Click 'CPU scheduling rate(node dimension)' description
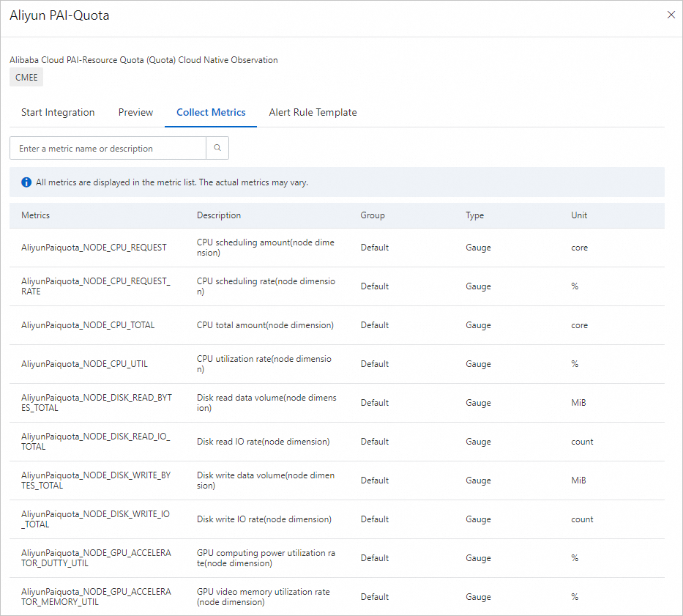The height and width of the screenshot is (616, 683). coord(266,286)
